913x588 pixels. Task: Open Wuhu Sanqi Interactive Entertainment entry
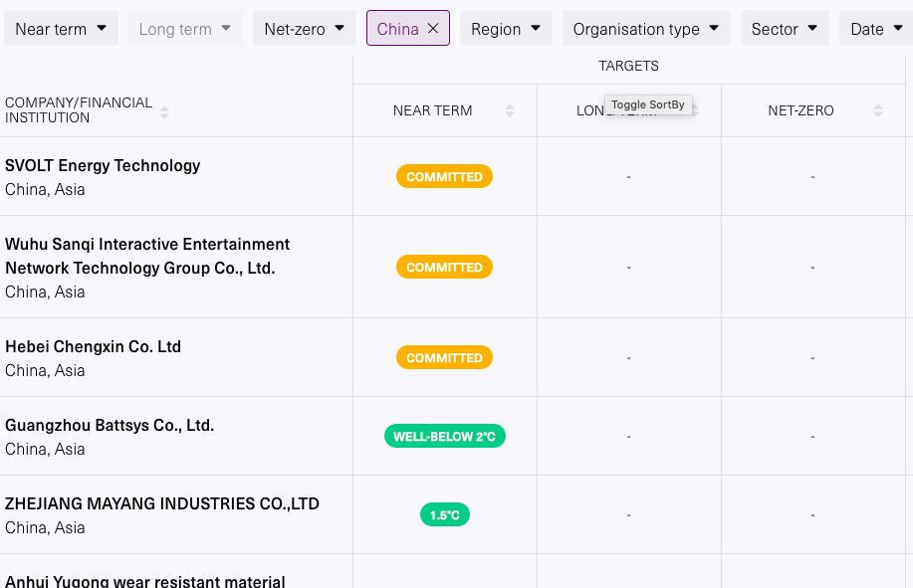click(x=147, y=256)
